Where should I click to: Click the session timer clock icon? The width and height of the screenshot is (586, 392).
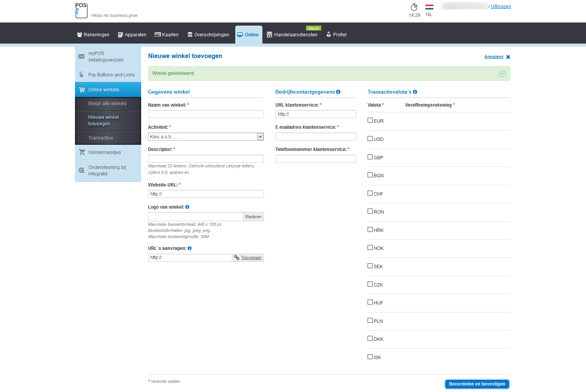click(x=414, y=7)
